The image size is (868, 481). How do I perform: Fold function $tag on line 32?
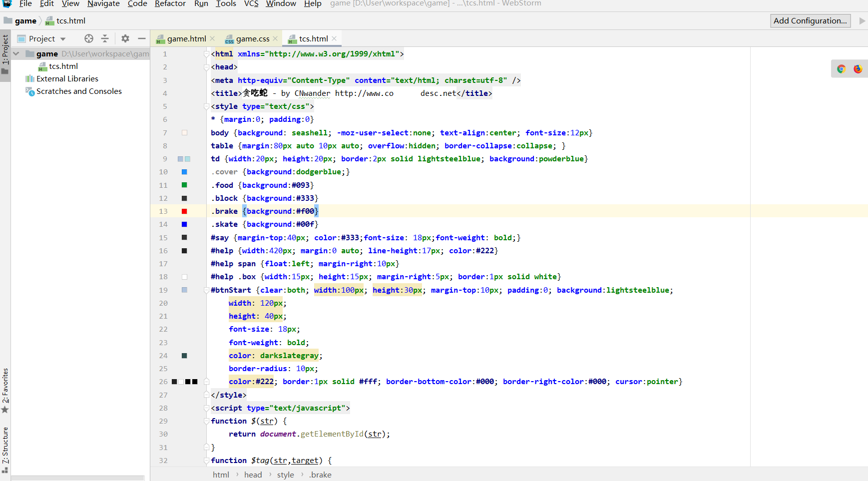206,461
